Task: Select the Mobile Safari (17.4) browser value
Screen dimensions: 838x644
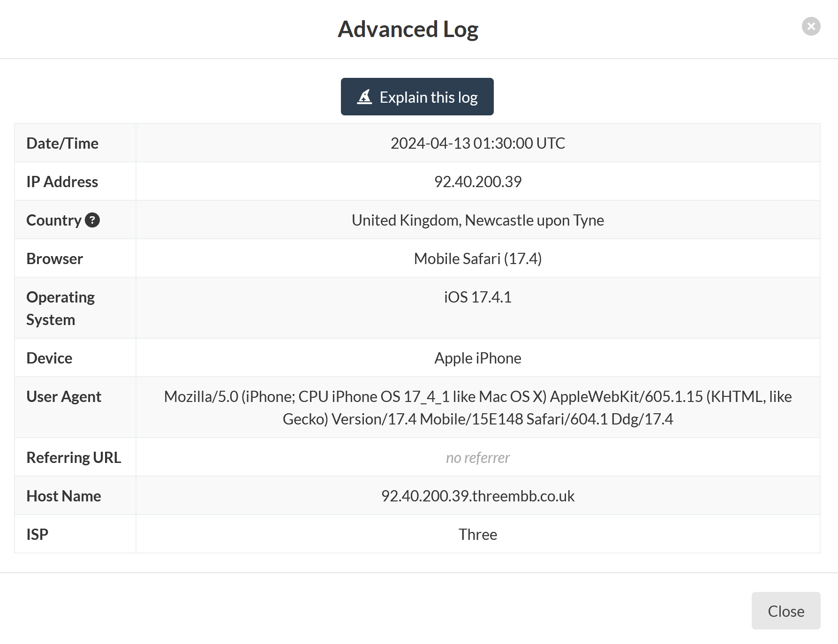Action: pyautogui.click(x=477, y=258)
